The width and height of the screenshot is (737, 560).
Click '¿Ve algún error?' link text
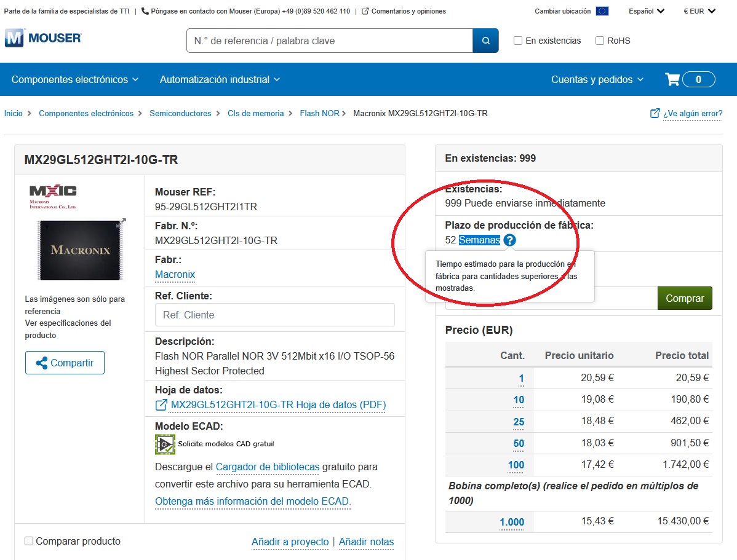click(693, 113)
